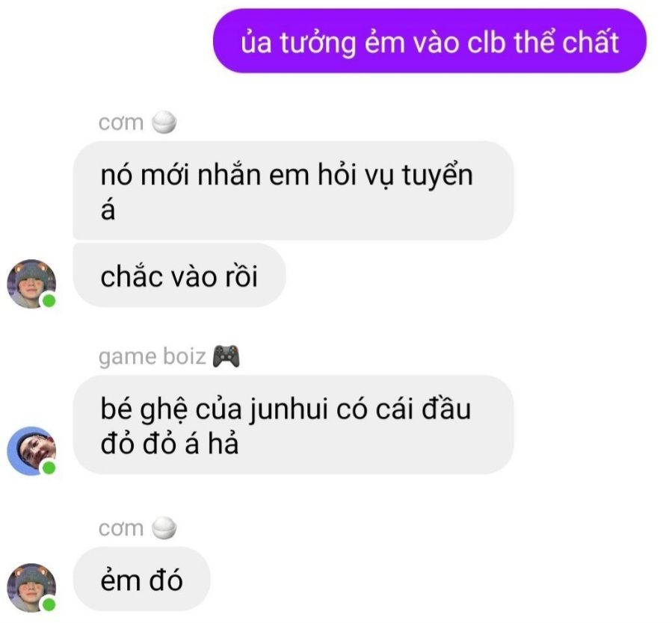Open game boiz's blue-ringed profile avatar
The width and height of the screenshot is (672, 623).
pos(31,451)
